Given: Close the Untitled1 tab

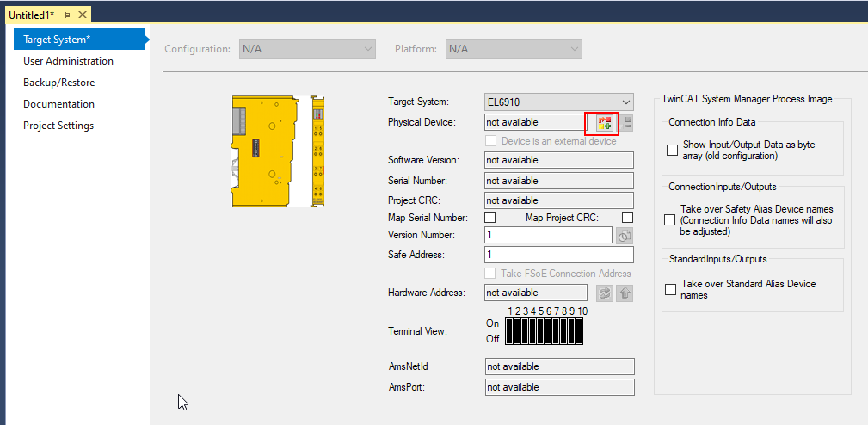Looking at the screenshot, I should coord(82,15).
